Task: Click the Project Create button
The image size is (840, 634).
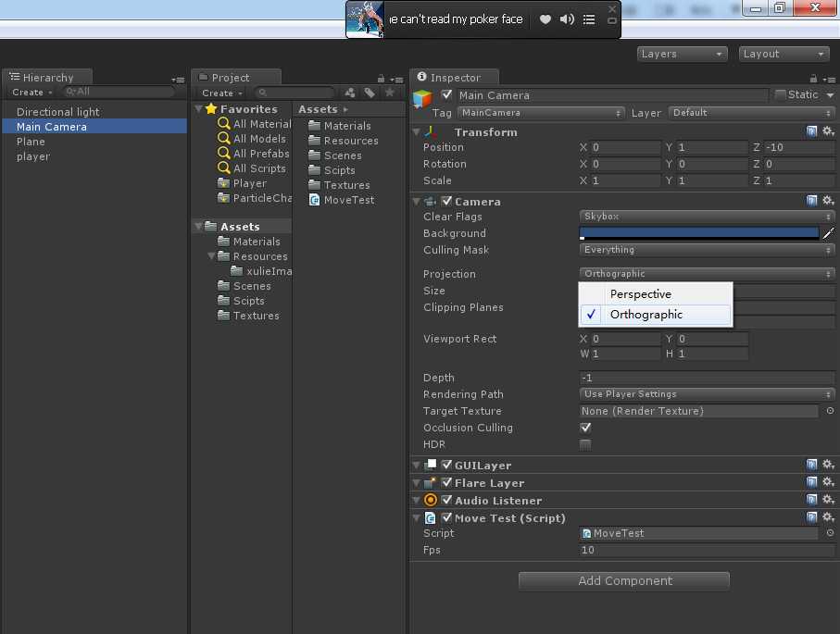Action: [x=221, y=93]
